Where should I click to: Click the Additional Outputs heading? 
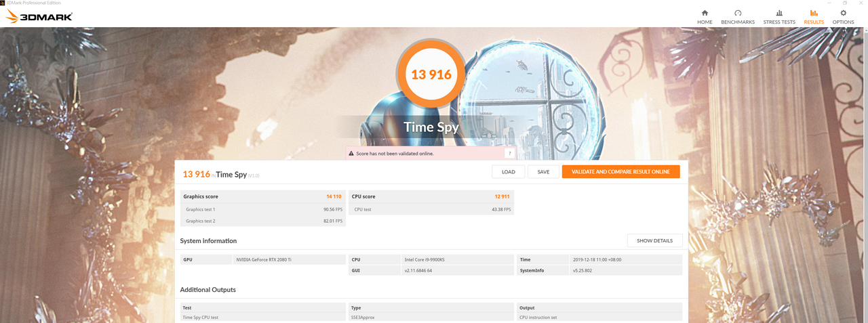point(208,289)
